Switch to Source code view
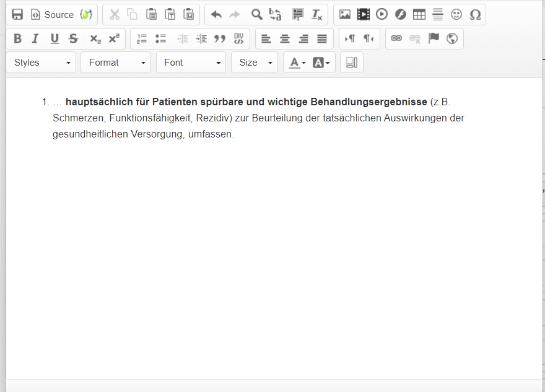Screen dimensions: 545x392 point(53,14)
